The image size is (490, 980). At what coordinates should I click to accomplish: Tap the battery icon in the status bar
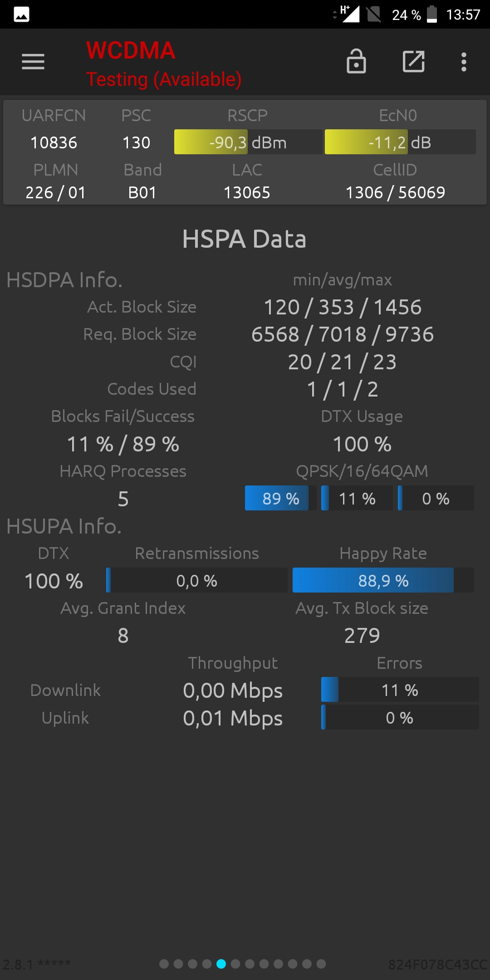(x=432, y=14)
